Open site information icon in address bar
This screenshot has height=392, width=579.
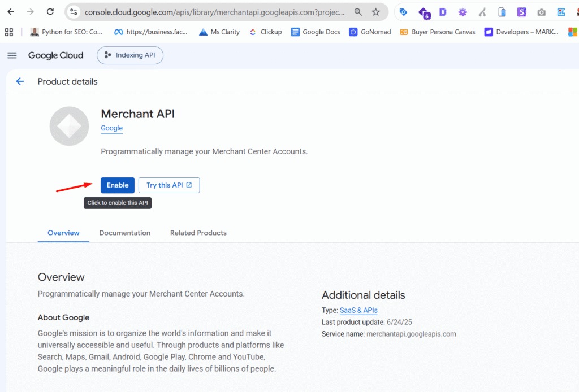[74, 12]
